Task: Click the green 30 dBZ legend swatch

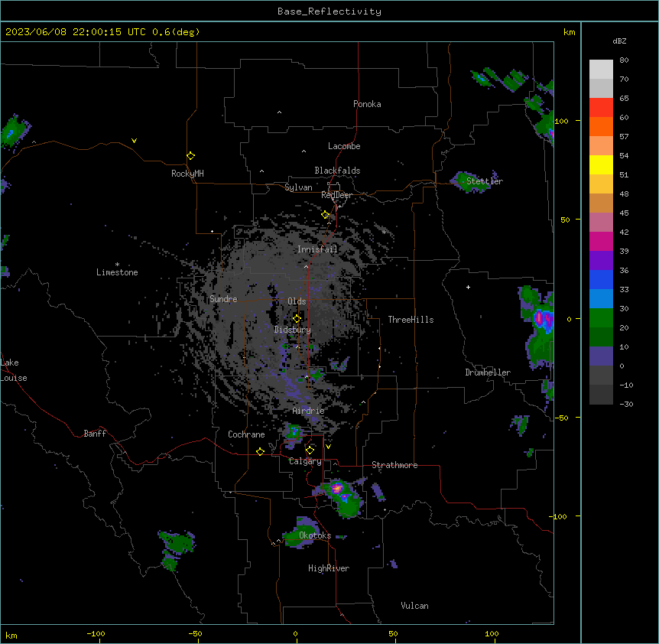Action: pyautogui.click(x=601, y=318)
